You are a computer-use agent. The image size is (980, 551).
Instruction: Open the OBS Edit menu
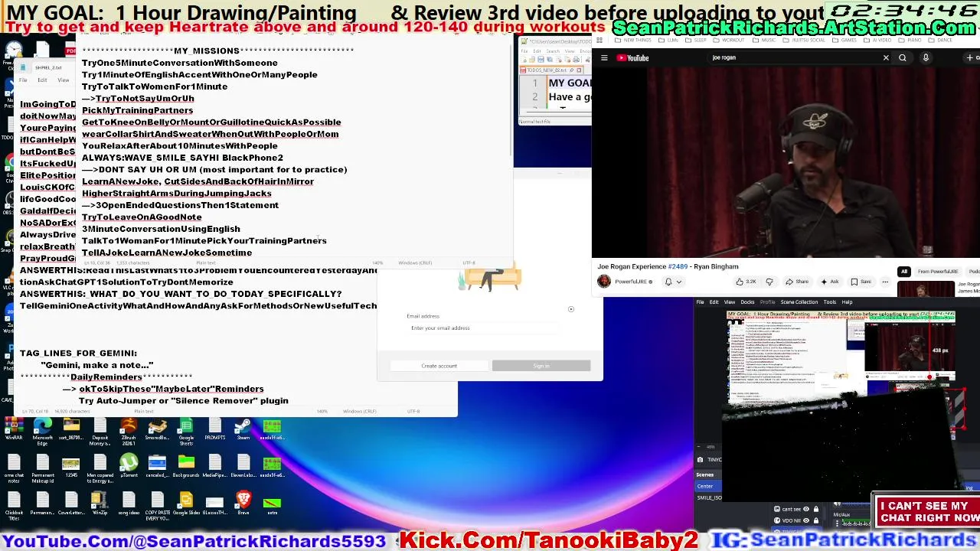(x=714, y=302)
